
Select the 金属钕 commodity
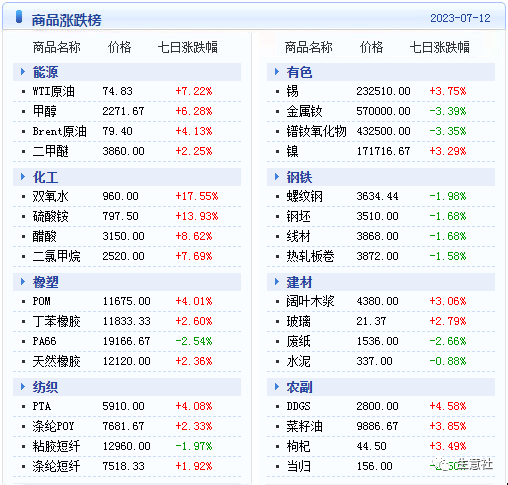(x=304, y=111)
